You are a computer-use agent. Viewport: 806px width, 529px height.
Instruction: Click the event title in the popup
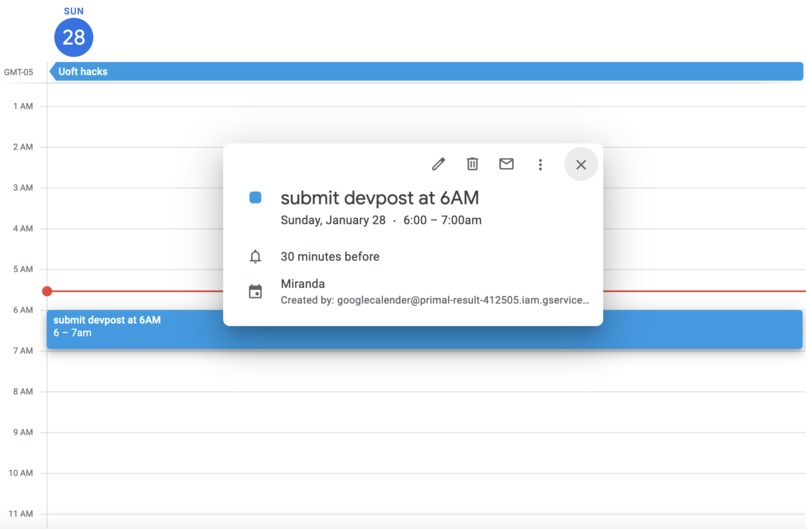379,198
